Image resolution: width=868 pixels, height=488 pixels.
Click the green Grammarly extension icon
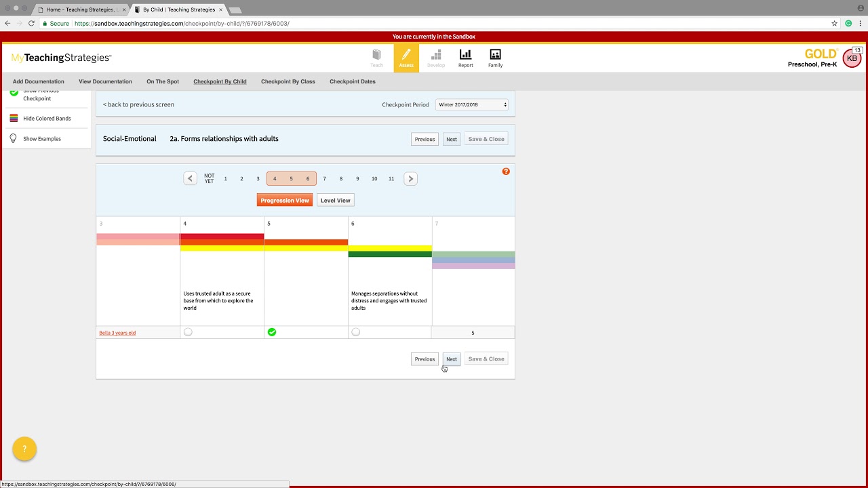(848, 23)
